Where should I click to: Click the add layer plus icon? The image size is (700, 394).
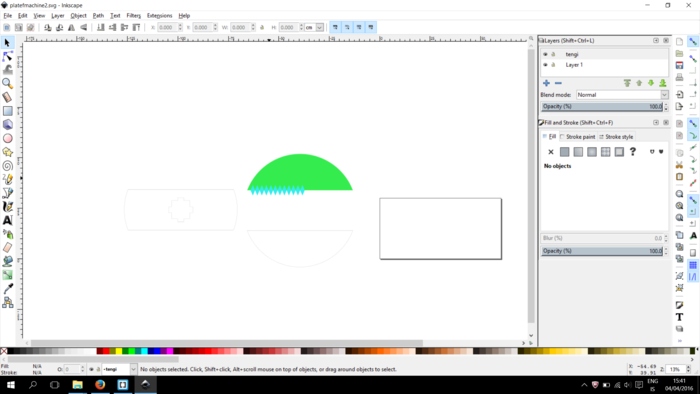pos(546,83)
